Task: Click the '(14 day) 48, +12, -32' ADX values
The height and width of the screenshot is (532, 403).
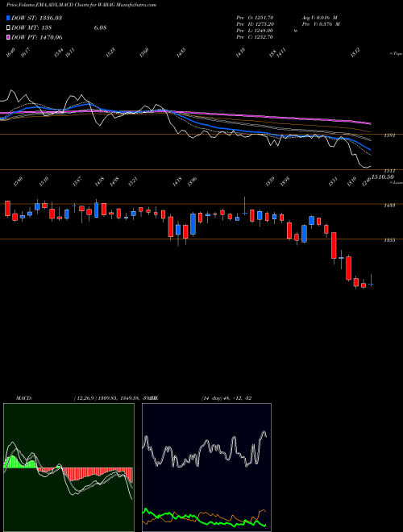Action: coord(226,398)
